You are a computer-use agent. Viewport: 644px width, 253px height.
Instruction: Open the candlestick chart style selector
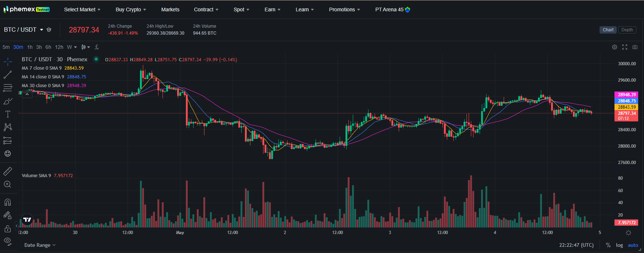coord(86,47)
